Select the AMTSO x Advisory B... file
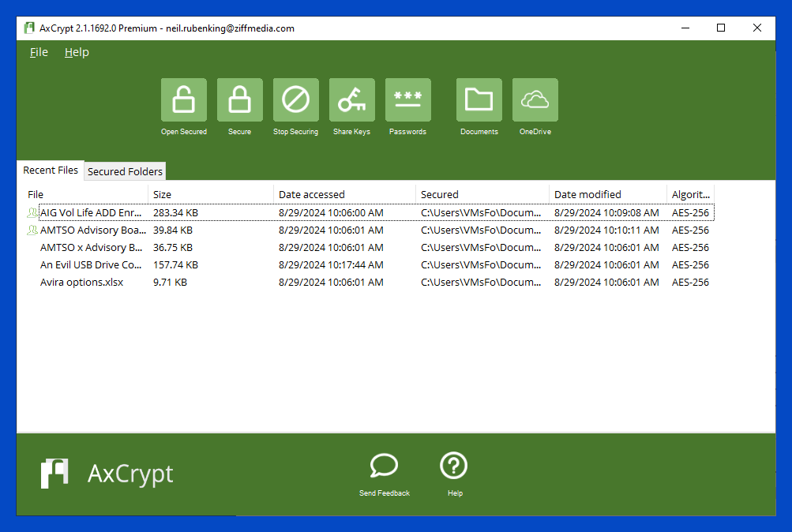 [x=92, y=247]
